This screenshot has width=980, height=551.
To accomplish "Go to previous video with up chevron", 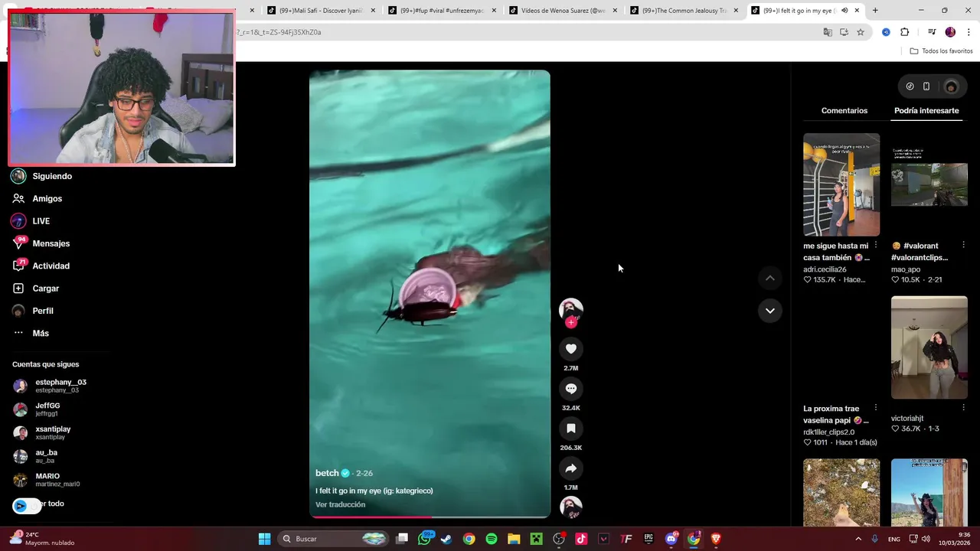I will (769, 278).
